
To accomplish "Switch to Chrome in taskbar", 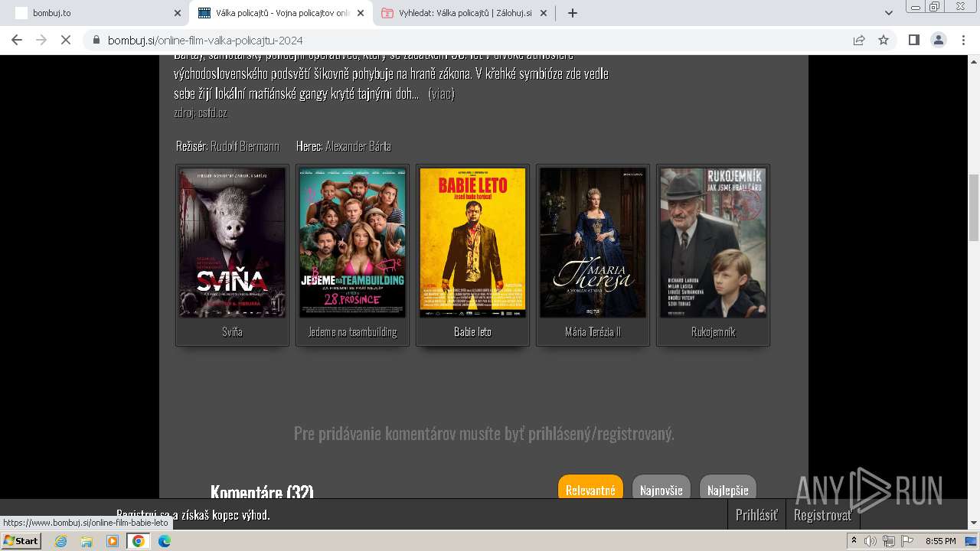I will coord(139,541).
